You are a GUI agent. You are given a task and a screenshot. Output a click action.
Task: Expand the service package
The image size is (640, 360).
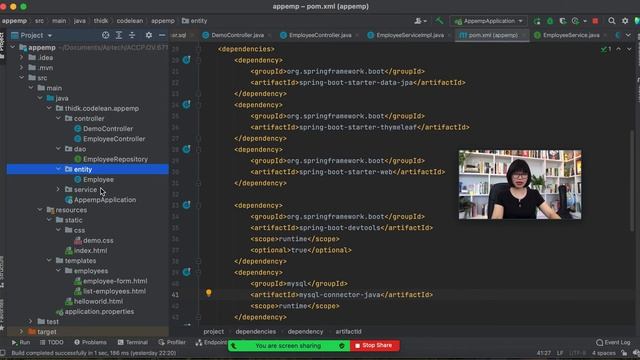coord(58,189)
